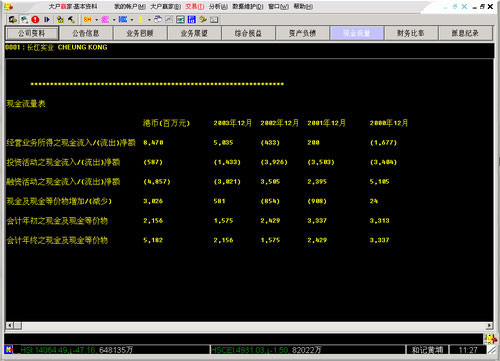The height and width of the screenshot is (361, 500).
Task: Click the blue save disk toolbar icon
Action: click(x=191, y=20)
